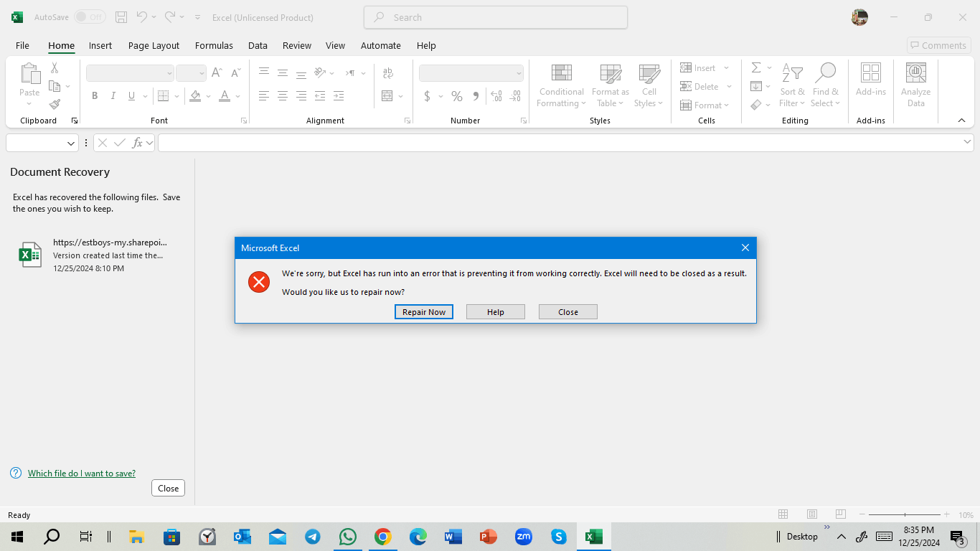Screen dimensions: 980x551
Task: Click the Paste icon
Action: (x=29, y=74)
